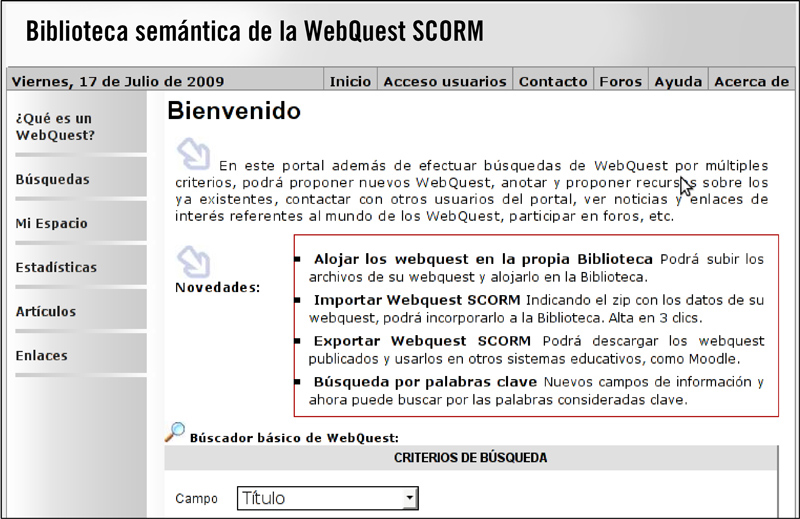Image resolution: width=800 pixels, height=519 pixels.
Task: Click the Campo label
Action: (196, 499)
